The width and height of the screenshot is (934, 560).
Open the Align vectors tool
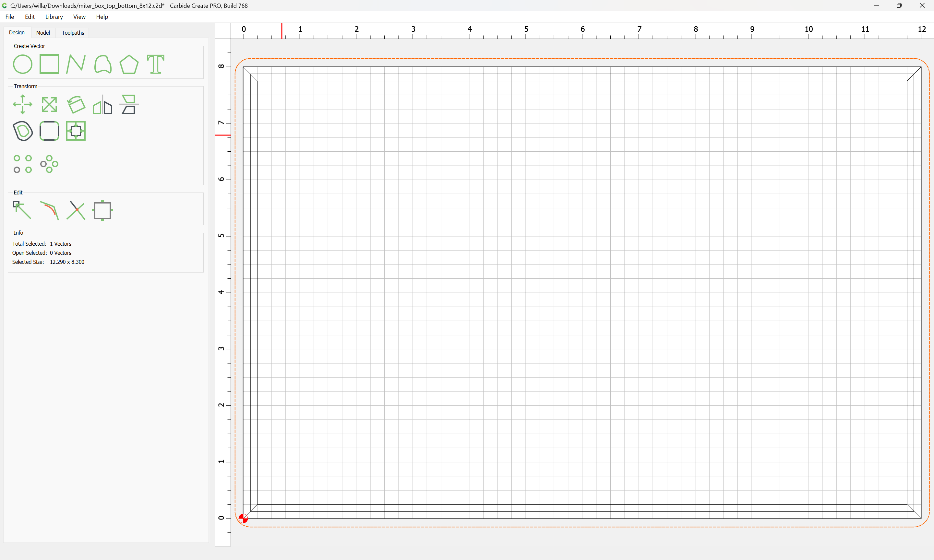tap(129, 105)
